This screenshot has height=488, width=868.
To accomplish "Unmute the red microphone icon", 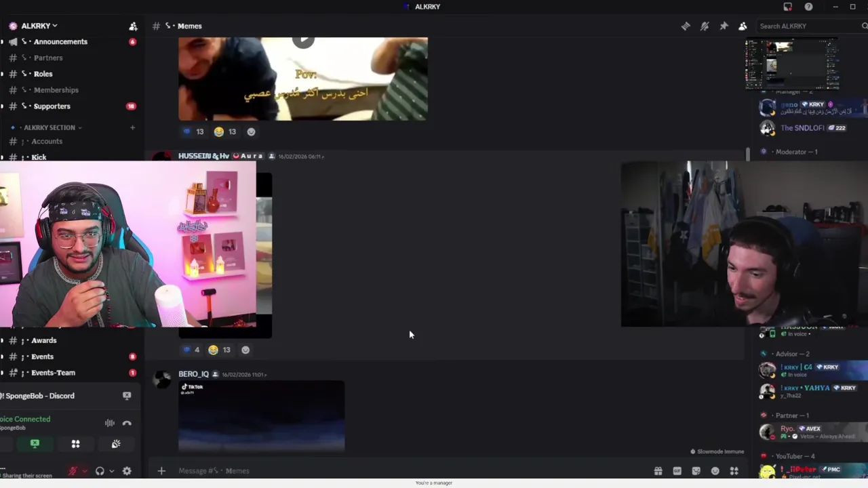I will click(x=73, y=471).
